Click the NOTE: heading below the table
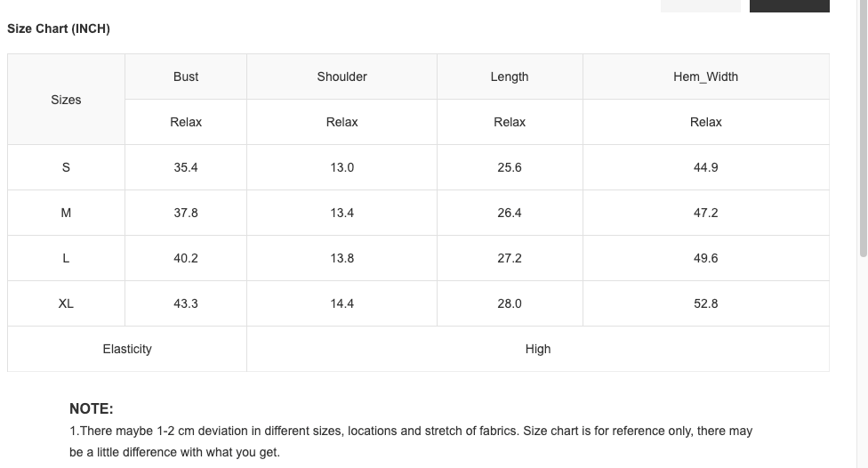 click(x=92, y=409)
